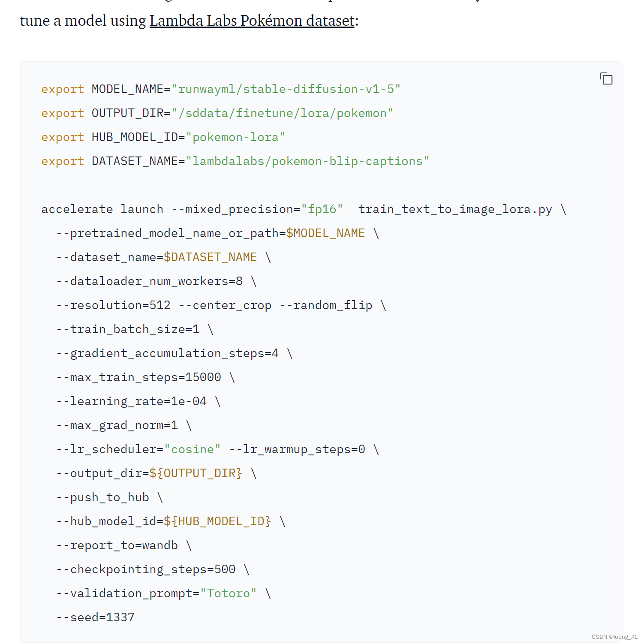Click the --max_grad_norm=1 line
Viewport: 644px width, 644px height.
(117, 425)
